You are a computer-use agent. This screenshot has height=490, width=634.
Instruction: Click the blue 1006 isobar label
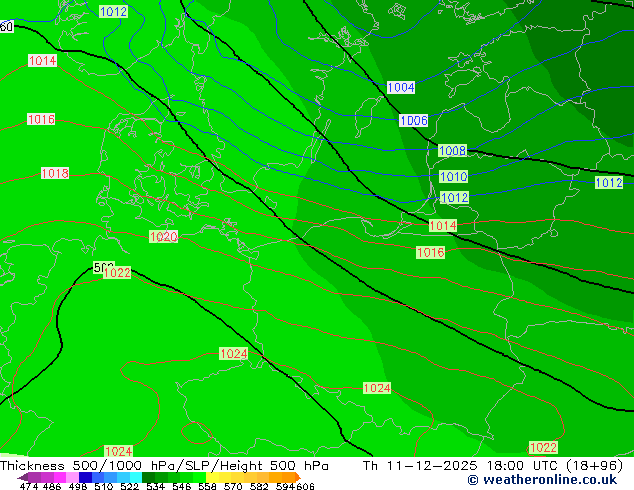pyautogui.click(x=413, y=120)
